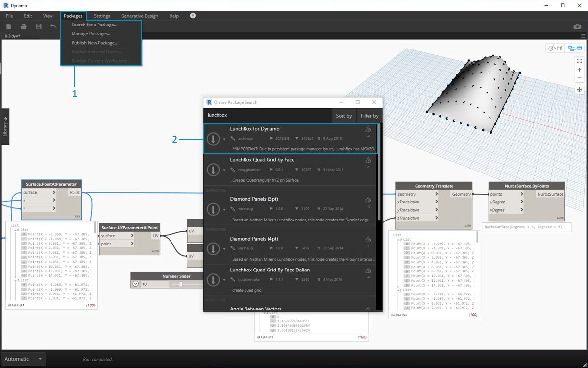The image size is (588, 368).
Task: Click the Filter by button
Action: pos(369,116)
